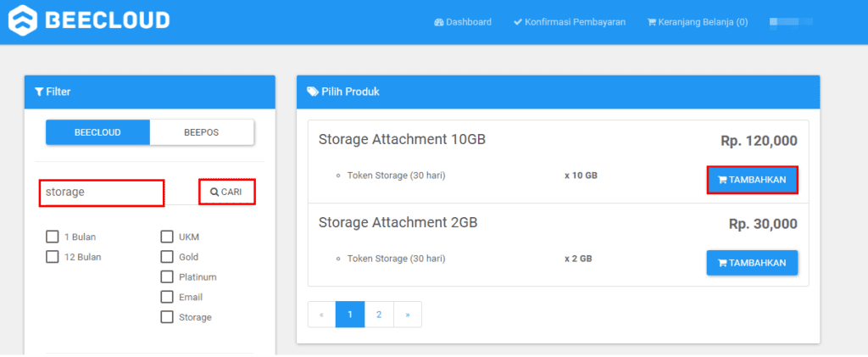This screenshot has width=868, height=357.
Task: Click the Rp. 30,000 price
Action: 763,224
